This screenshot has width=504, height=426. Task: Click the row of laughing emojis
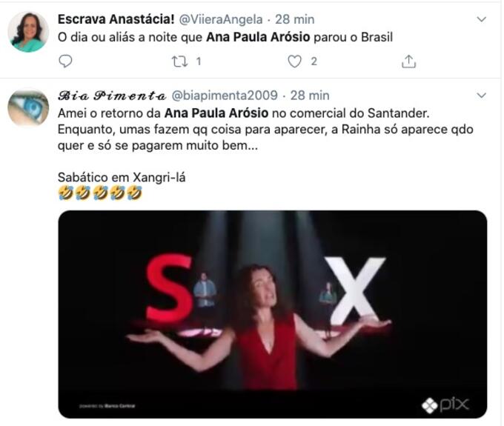tap(100, 193)
